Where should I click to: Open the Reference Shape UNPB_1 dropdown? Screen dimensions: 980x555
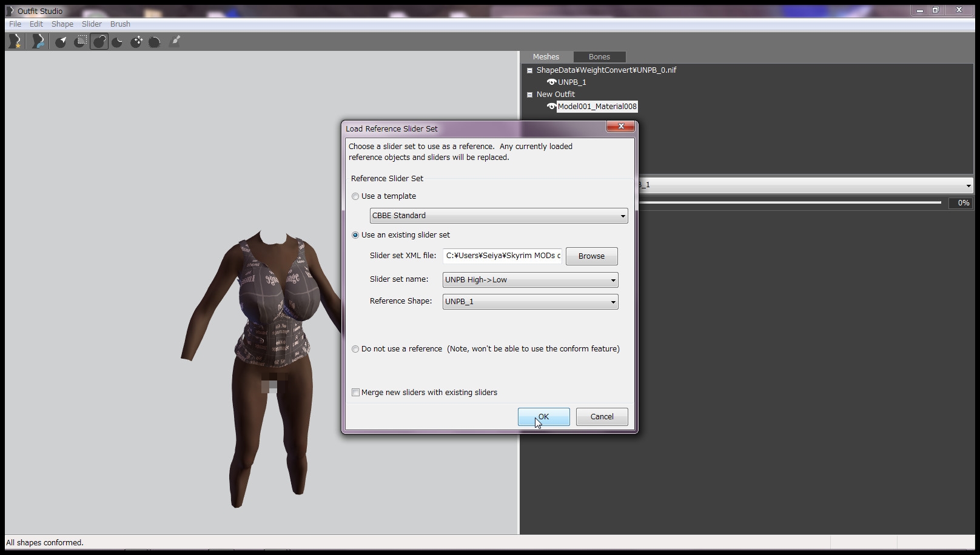click(530, 302)
